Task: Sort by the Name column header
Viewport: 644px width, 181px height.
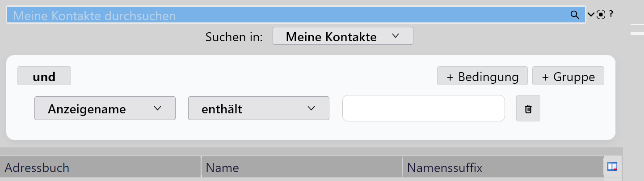Action: point(302,168)
